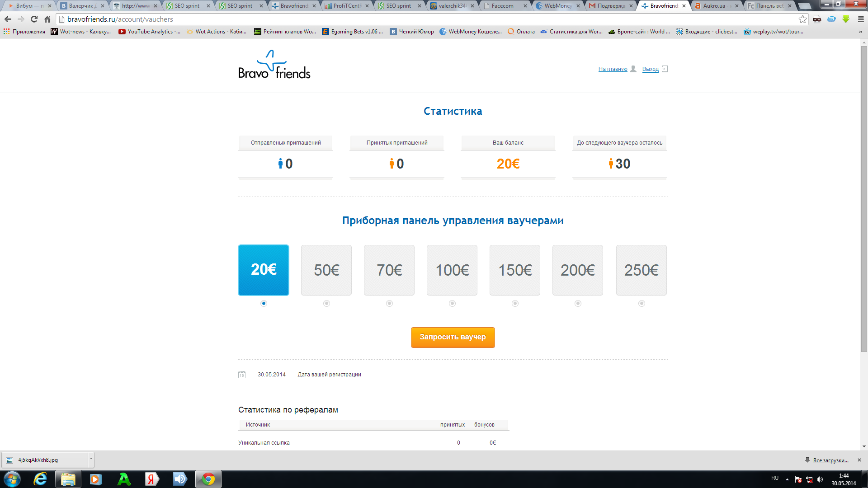Open Internet Explorer from the taskbar
868x488 pixels.
click(x=40, y=479)
